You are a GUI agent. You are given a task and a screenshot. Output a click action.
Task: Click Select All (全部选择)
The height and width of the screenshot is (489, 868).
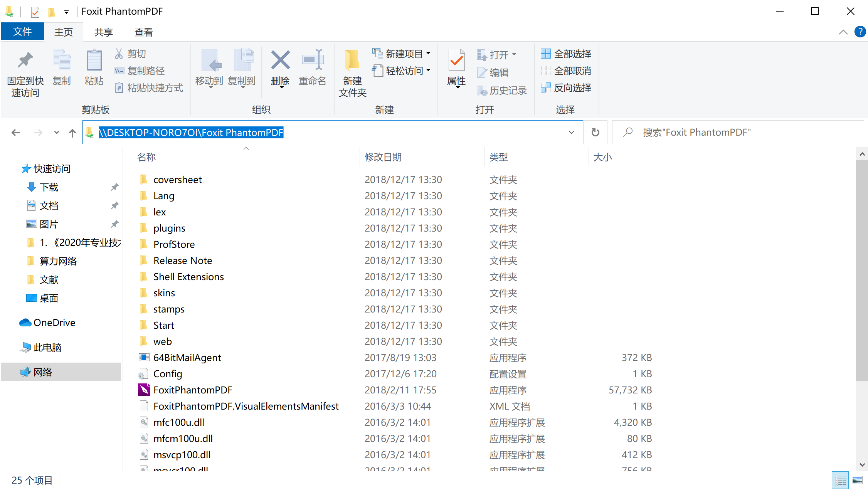pyautogui.click(x=566, y=54)
